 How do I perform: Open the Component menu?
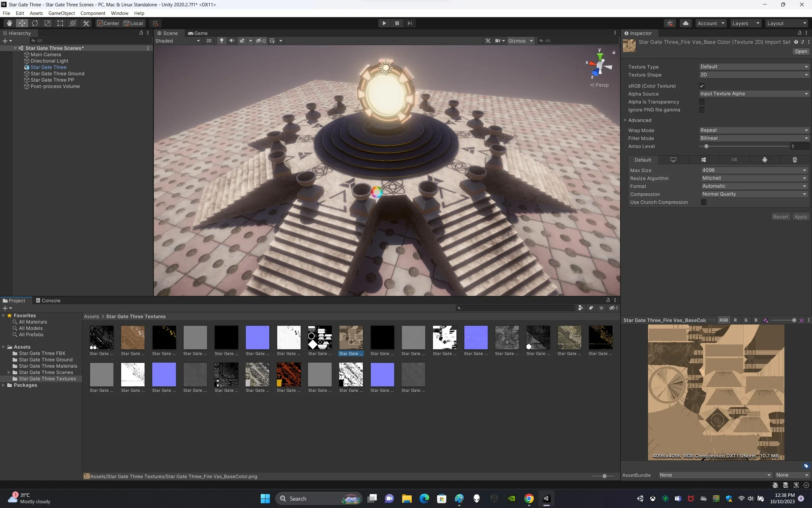click(93, 13)
